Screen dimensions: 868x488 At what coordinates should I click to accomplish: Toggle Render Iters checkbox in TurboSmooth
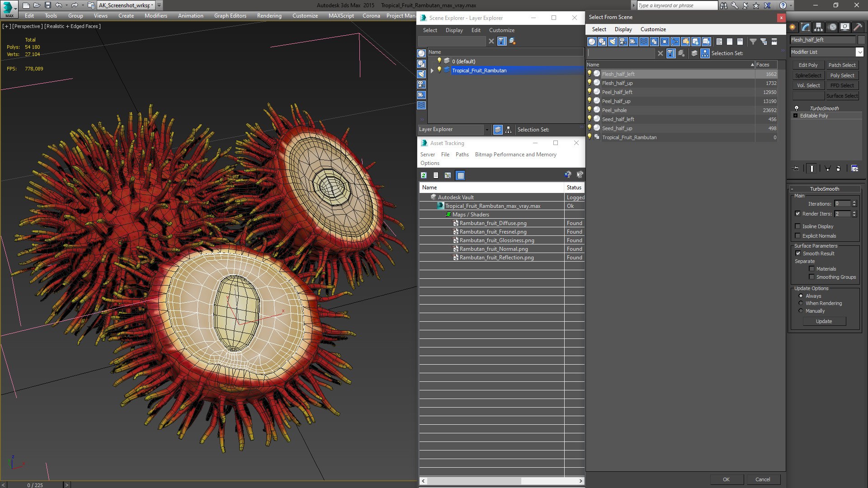point(797,214)
